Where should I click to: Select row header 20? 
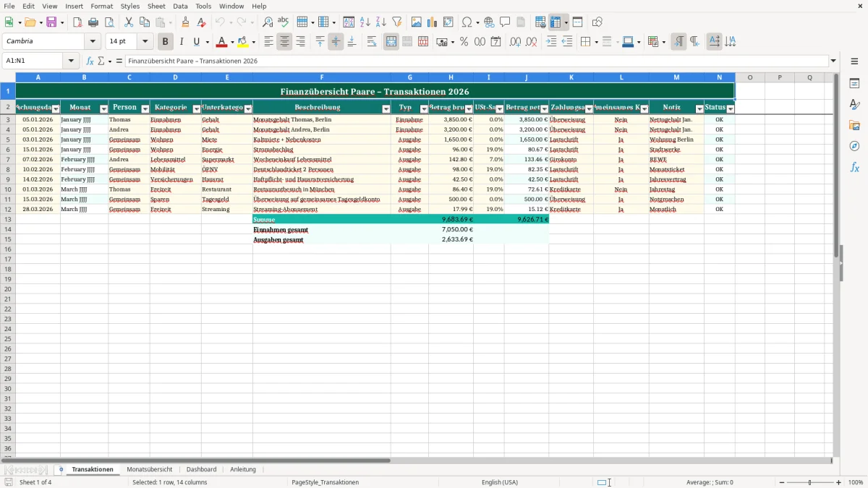8,288
